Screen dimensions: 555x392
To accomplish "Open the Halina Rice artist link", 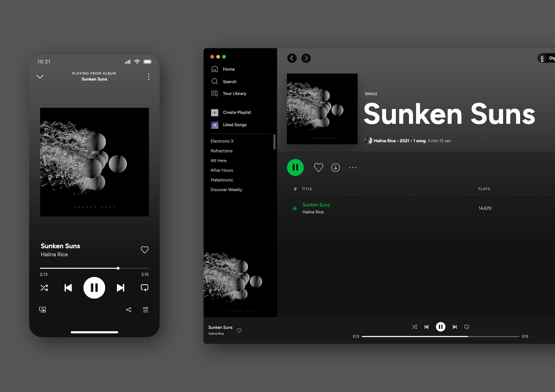I will click(x=385, y=141).
